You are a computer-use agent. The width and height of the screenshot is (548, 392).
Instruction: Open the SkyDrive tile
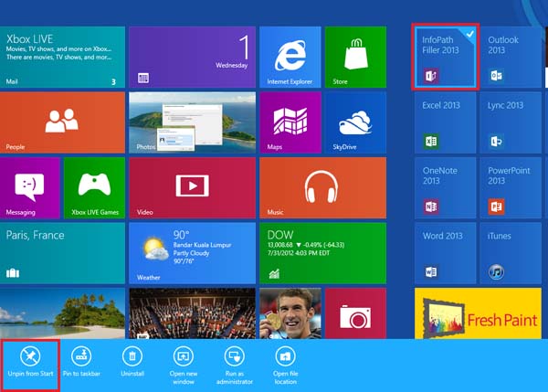pos(356,122)
